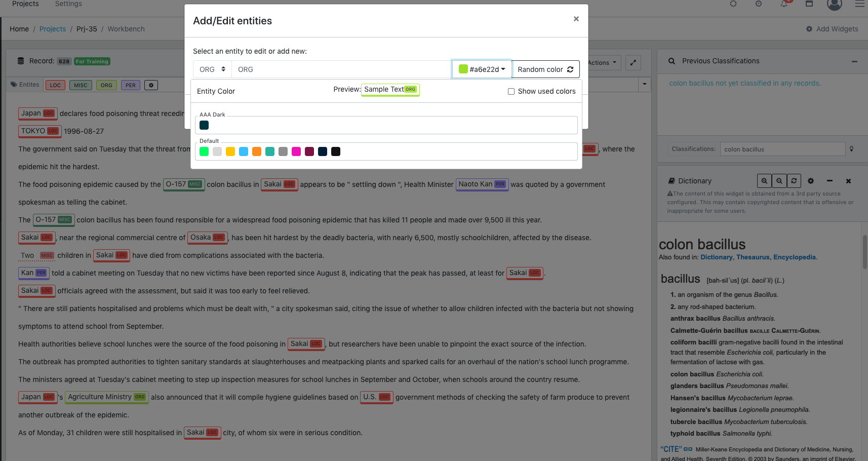The image size is (868, 461).
Task: Open entity settings gear next to PER
Action: pos(151,85)
